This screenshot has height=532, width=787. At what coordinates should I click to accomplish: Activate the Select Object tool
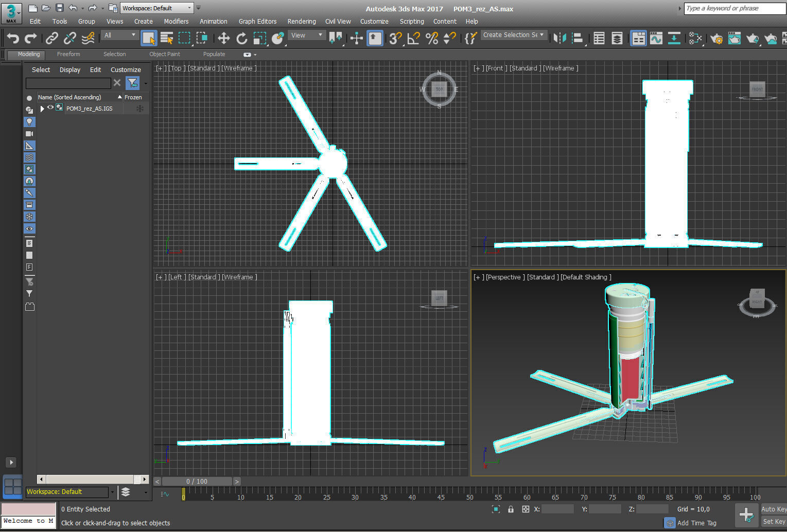point(149,38)
